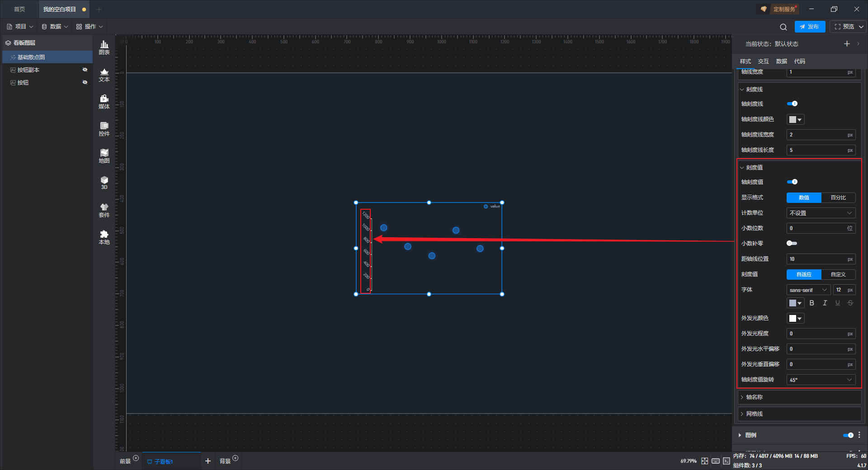Image resolution: width=868 pixels, height=470 pixels.
Task: Select the 子看板1 board tab
Action: pos(172,461)
